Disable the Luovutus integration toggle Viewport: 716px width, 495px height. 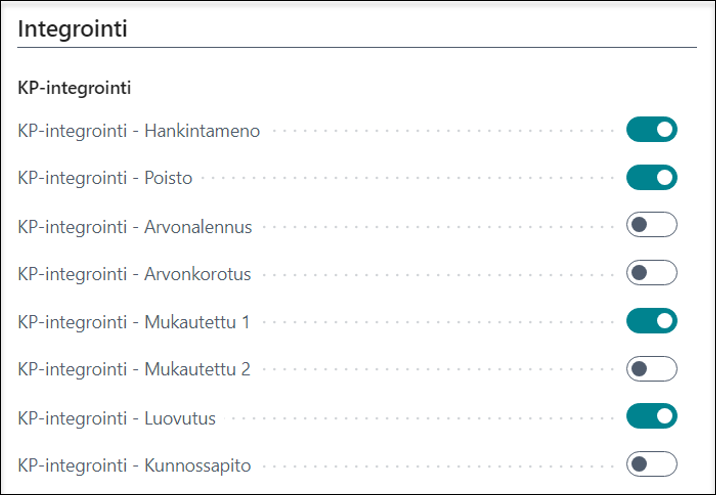(651, 416)
